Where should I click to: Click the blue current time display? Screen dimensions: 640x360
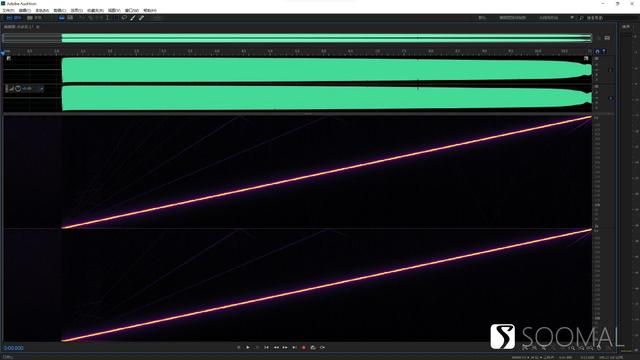13,348
